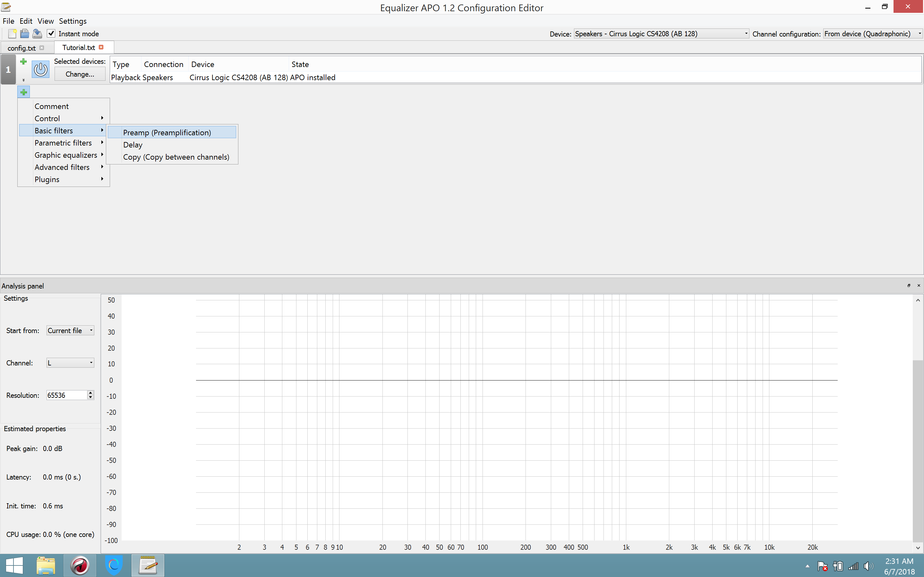
Task: Save the current configuration
Action: 37,34
